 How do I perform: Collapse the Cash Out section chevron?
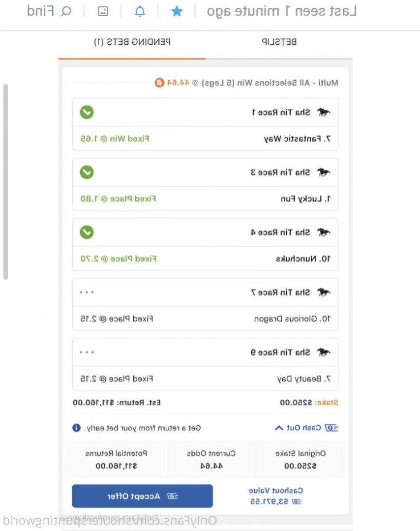coord(279,428)
